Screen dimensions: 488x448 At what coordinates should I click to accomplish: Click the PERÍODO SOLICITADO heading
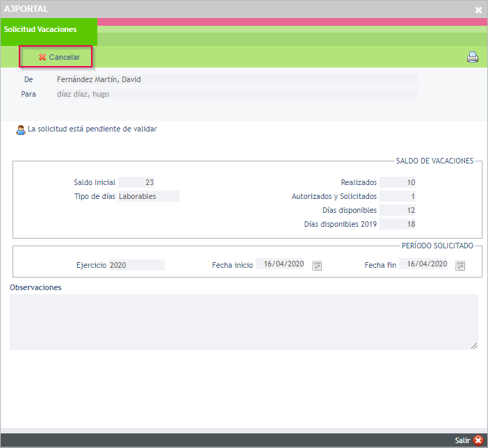(437, 246)
